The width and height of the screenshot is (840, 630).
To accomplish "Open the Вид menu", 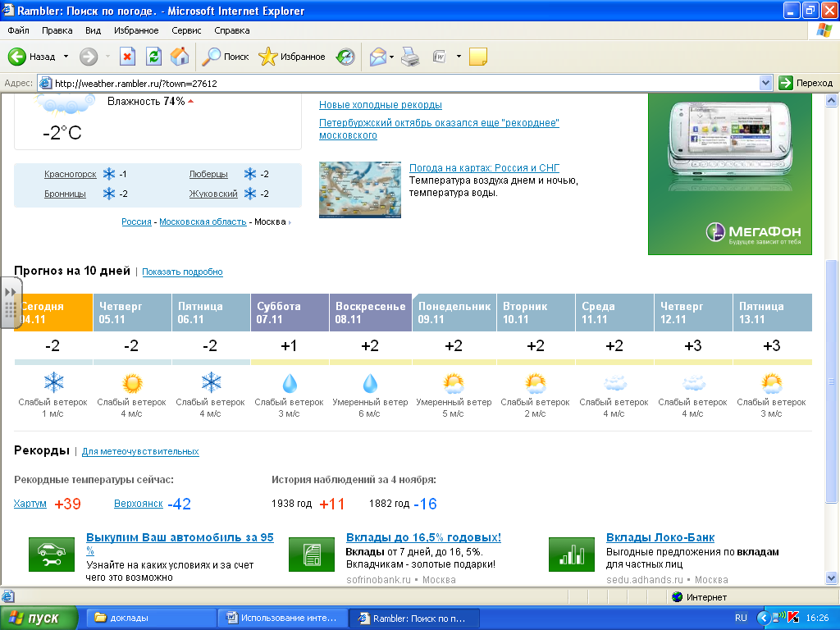I will (x=94, y=30).
